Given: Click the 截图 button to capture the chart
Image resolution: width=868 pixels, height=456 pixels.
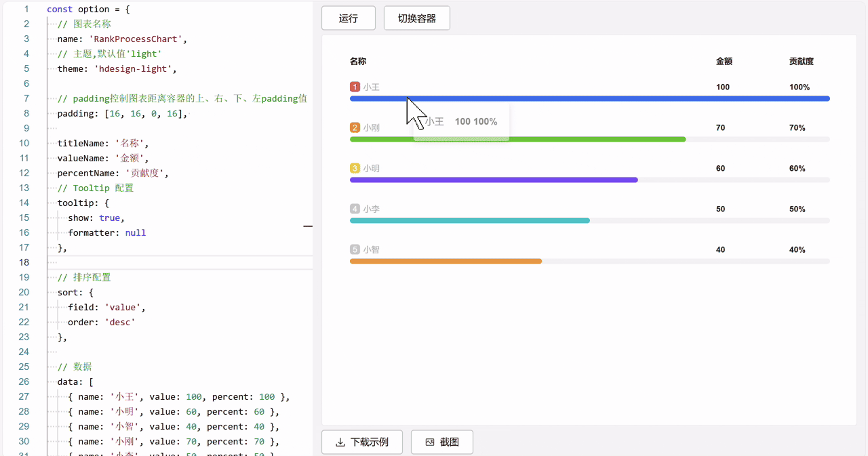Looking at the screenshot, I should 441,442.
